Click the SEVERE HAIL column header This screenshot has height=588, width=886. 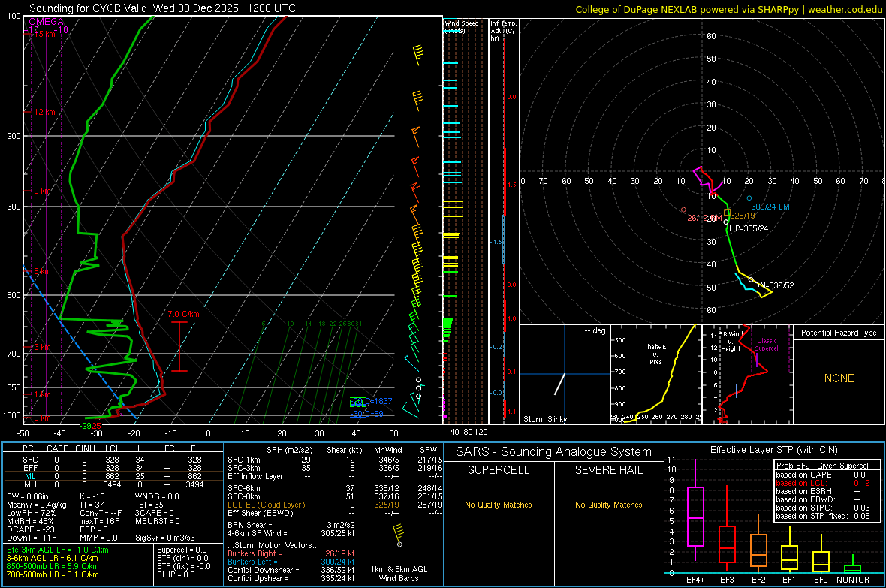click(608, 470)
